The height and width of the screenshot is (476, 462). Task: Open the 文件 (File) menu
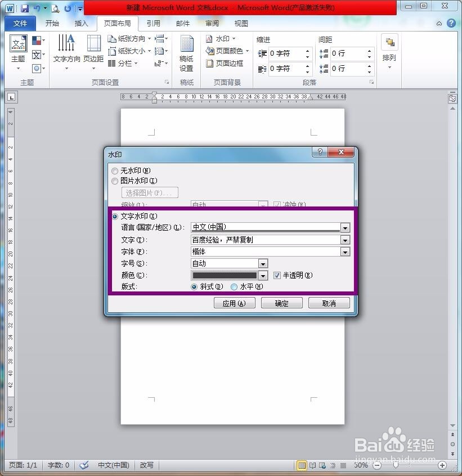(x=20, y=23)
